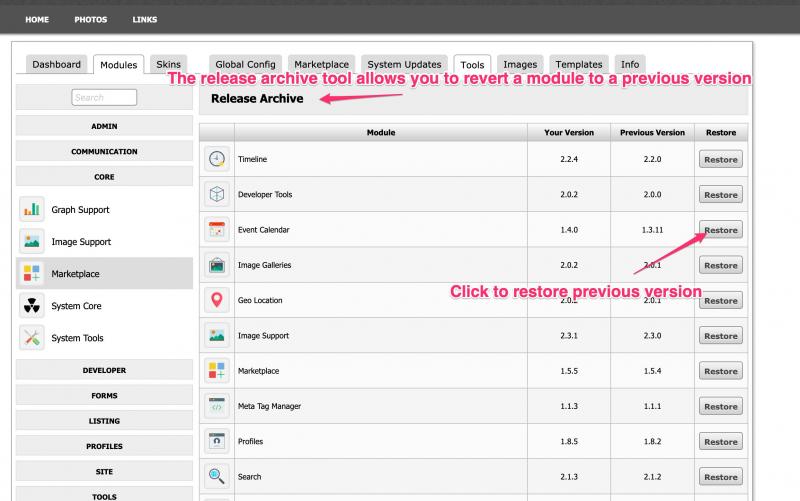Click the Geo Location pin icon

217,300
